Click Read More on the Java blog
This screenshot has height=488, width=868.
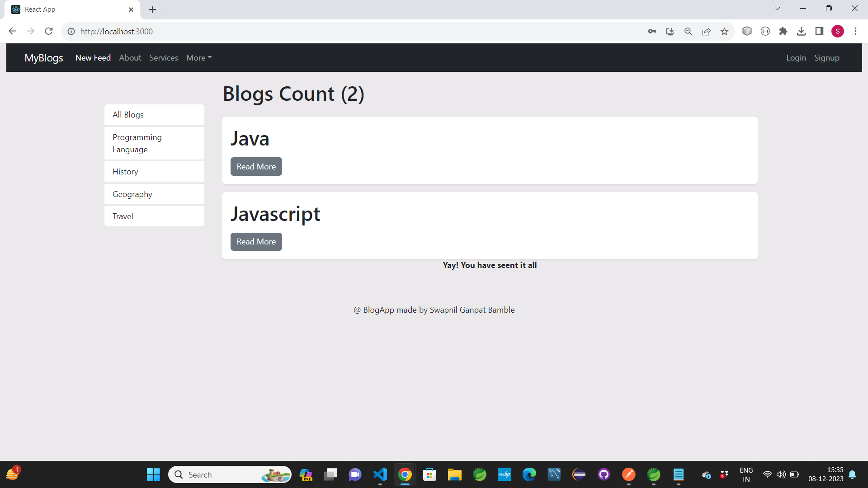click(256, 167)
